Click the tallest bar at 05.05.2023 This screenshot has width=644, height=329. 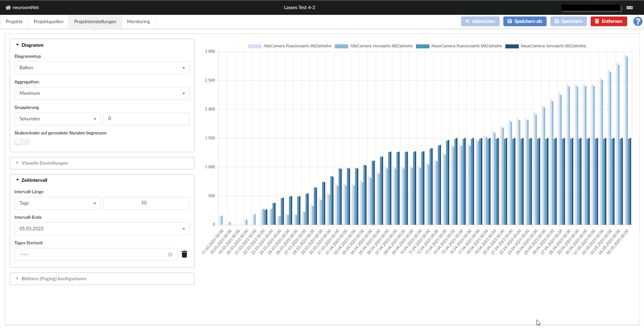click(625, 140)
